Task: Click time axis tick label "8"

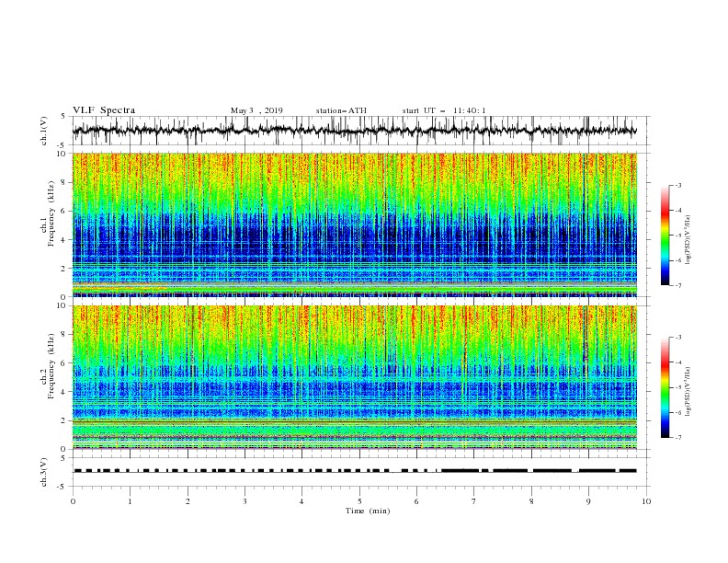Action: click(x=531, y=501)
